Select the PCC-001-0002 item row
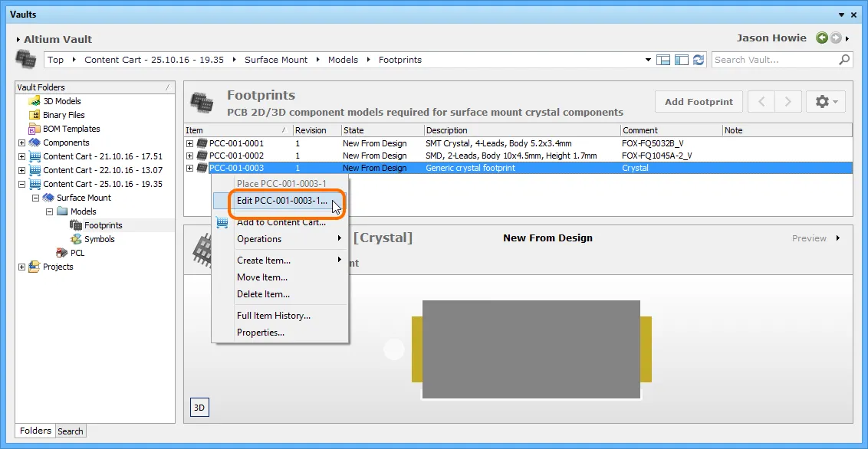Viewport: 868px width, 449px height. (x=518, y=156)
